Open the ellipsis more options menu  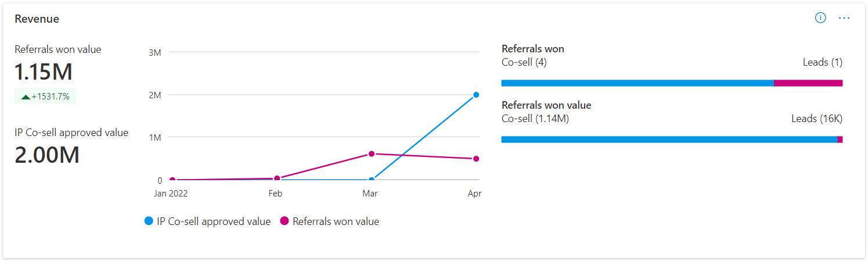point(844,18)
